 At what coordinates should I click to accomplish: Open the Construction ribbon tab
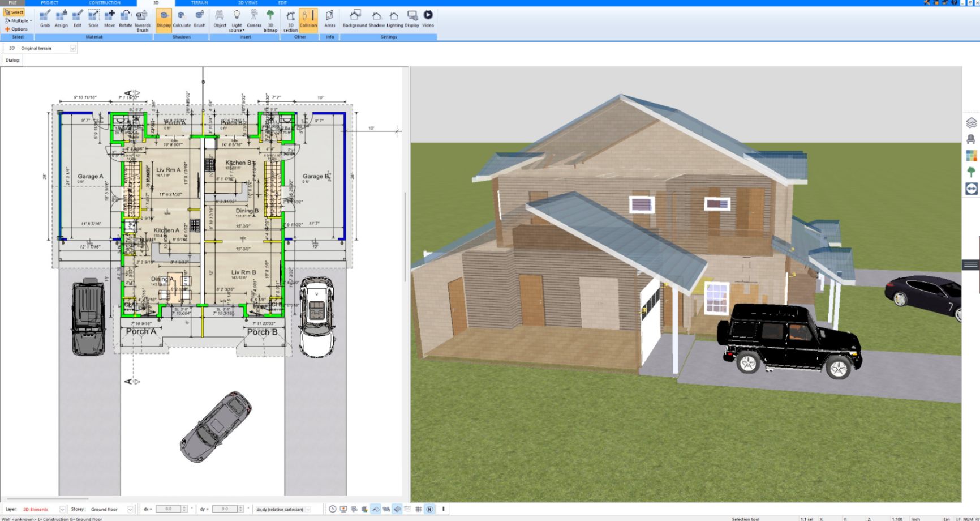point(105,3)
